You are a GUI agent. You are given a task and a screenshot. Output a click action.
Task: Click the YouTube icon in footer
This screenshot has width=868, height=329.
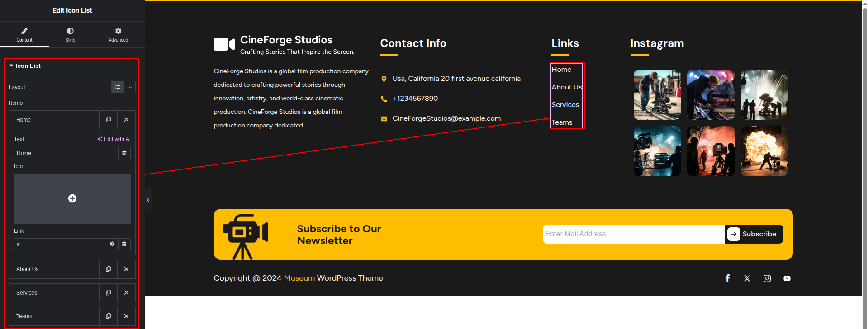787,278
